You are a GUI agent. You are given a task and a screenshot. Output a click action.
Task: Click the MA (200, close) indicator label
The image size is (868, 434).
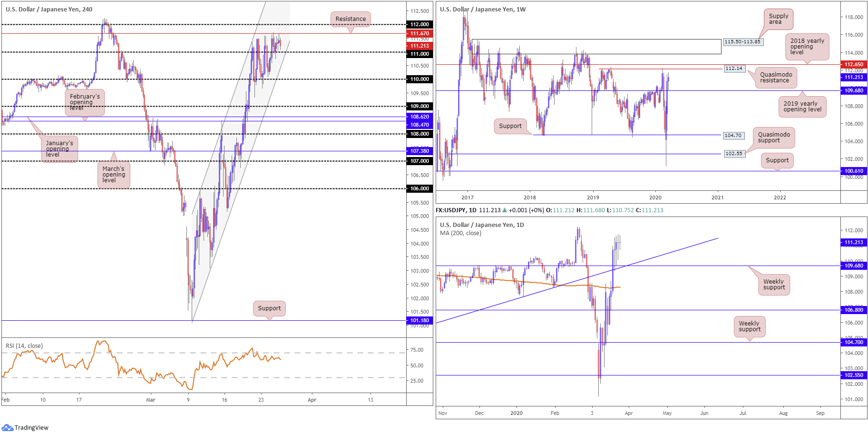tap(460, 233)
